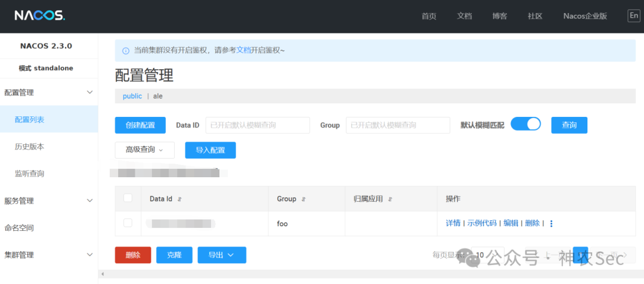Select the public namespace tab
Viewport: 644px width, 284px height.
(132, 96)
